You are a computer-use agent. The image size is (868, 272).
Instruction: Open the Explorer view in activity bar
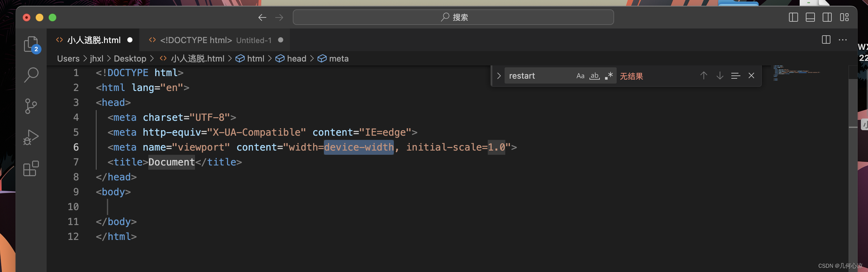(x=32, y=44)
